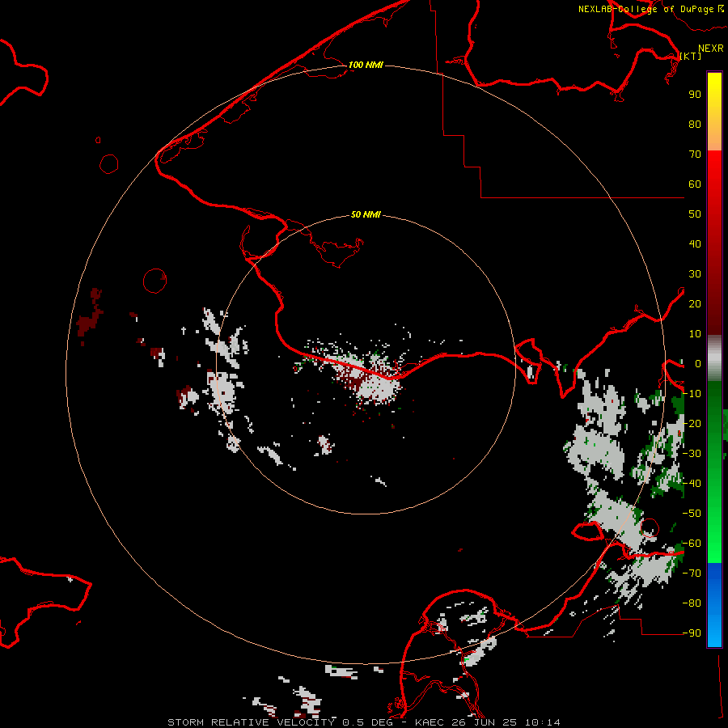Click the 80 value on velocity scale
This screenshot has width=728, height=728.
[x=695, y=124]
